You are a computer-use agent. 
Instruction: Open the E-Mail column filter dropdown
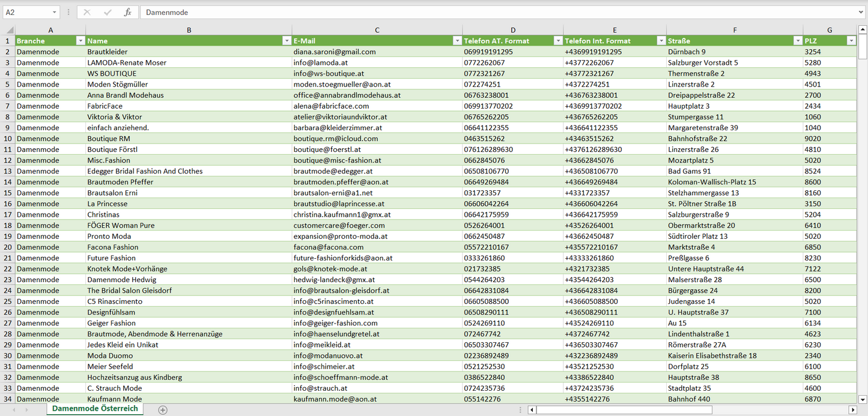point(457,41)
